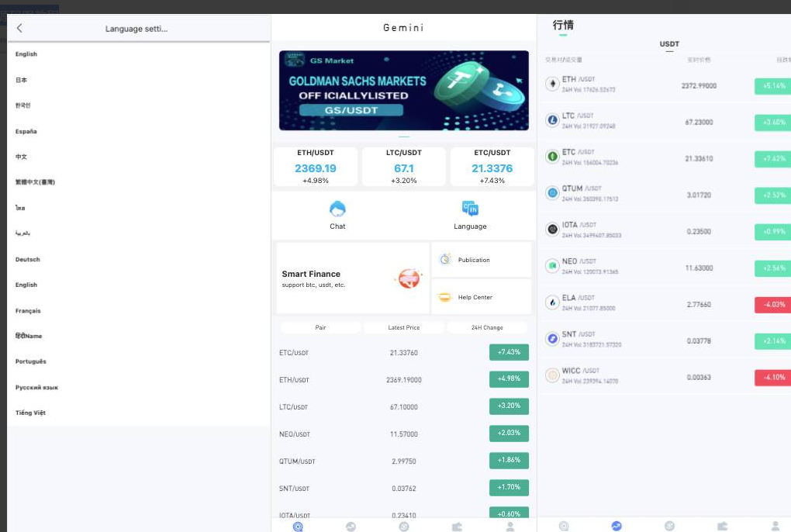Open the Language switcher icon
This screenshot has width=791, height=532.
tap(470, 209)
